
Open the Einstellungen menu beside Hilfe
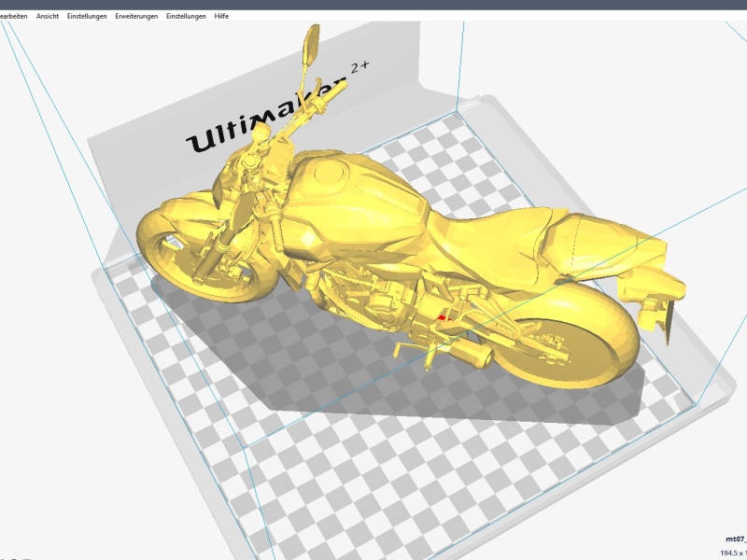pos(186,16)
